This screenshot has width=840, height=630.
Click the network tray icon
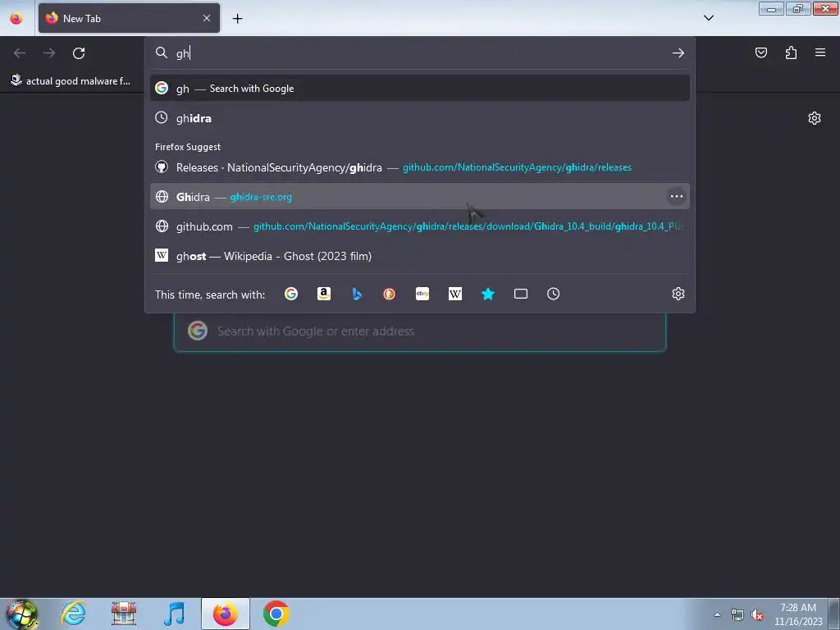pyautogui.click(x=737, y=614)
